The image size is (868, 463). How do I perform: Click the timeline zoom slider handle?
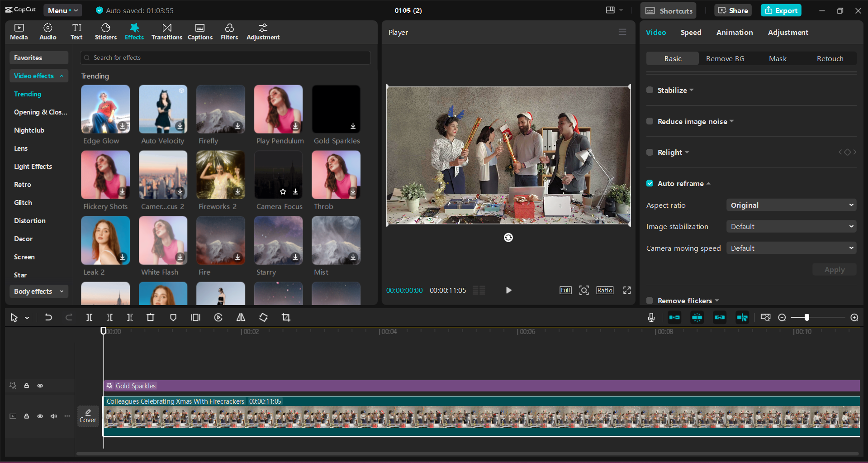pyautogui.click(x=806, y=317)
